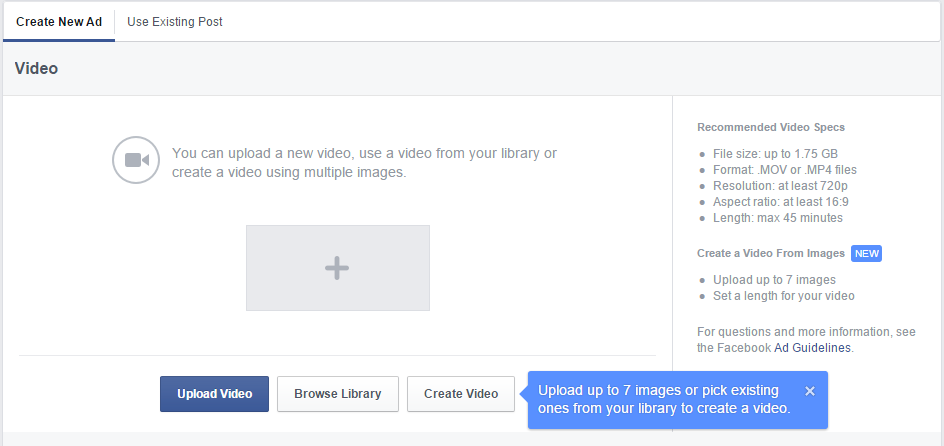Switch to the Create New Ad tab

coord(59,21)
